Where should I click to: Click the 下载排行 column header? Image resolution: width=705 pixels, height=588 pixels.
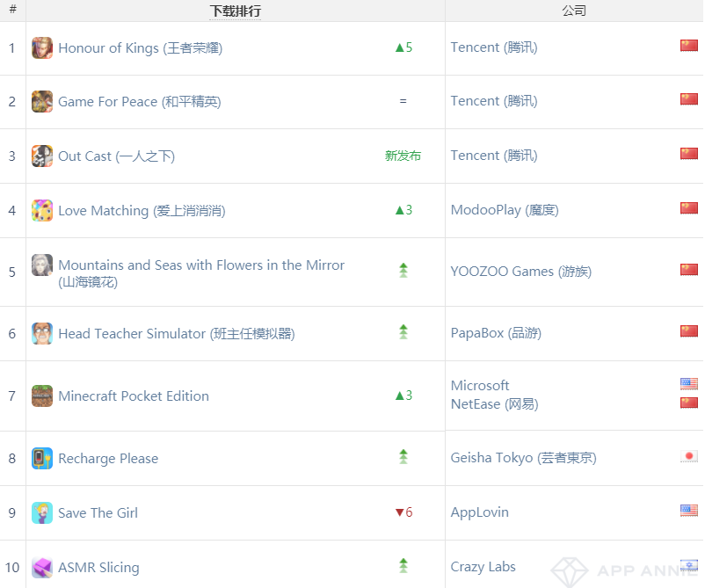pyautogui.click(x=236, y=11)
